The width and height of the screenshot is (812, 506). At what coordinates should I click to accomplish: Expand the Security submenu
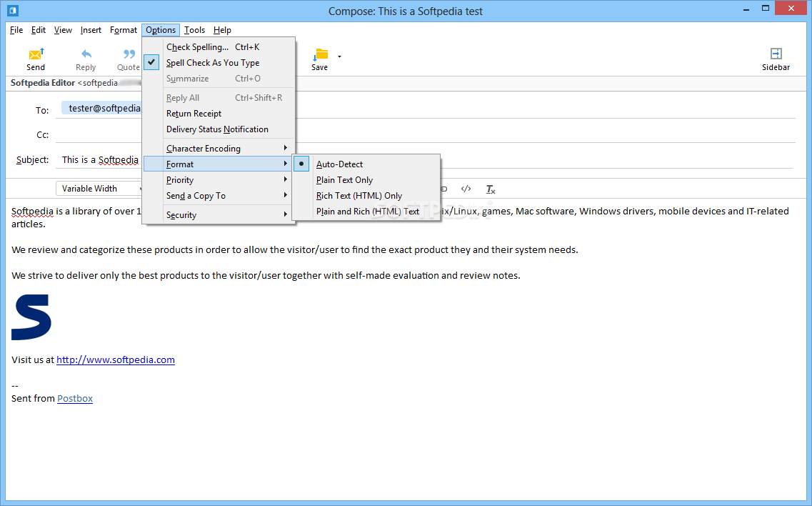pos(219,214)
